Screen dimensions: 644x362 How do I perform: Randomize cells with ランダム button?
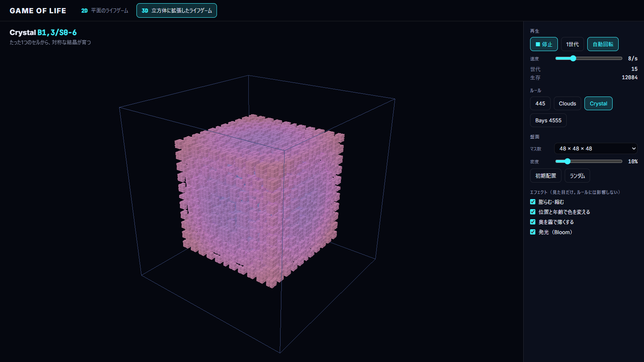[x=577, y=176]
